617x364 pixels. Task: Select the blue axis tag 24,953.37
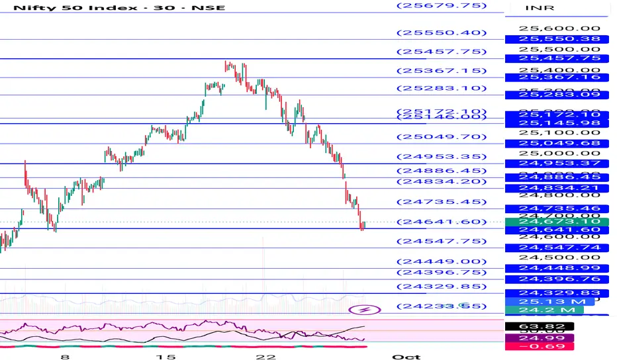click(556, 163)
